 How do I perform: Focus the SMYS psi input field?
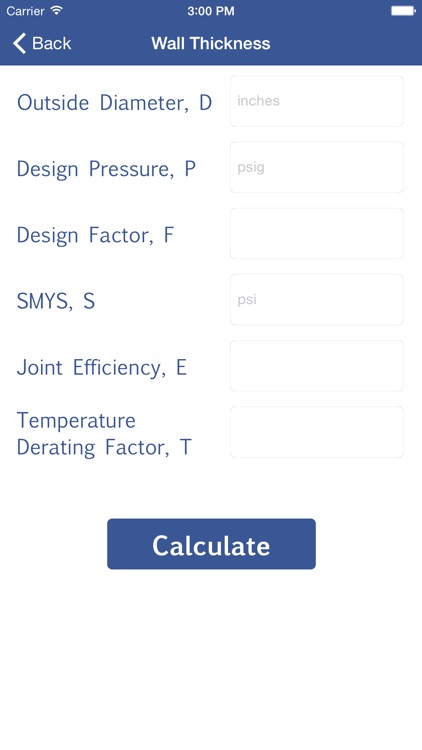click(x=317, y=300)
